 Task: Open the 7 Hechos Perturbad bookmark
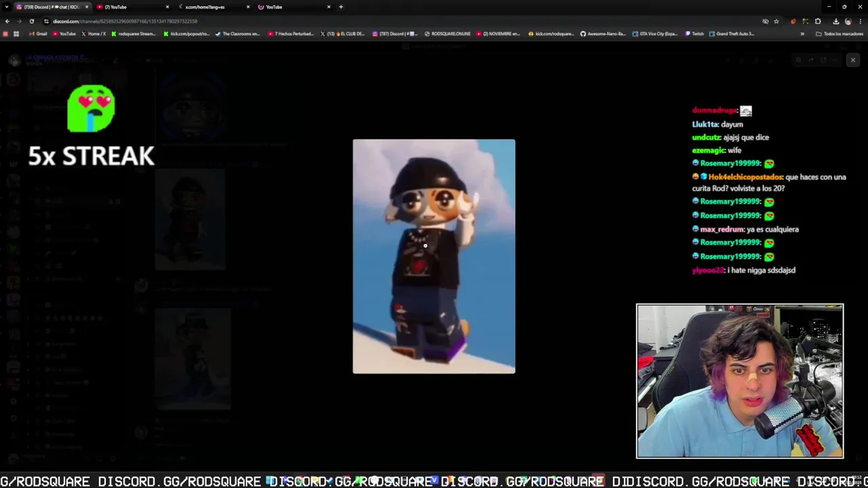point(291,33)
